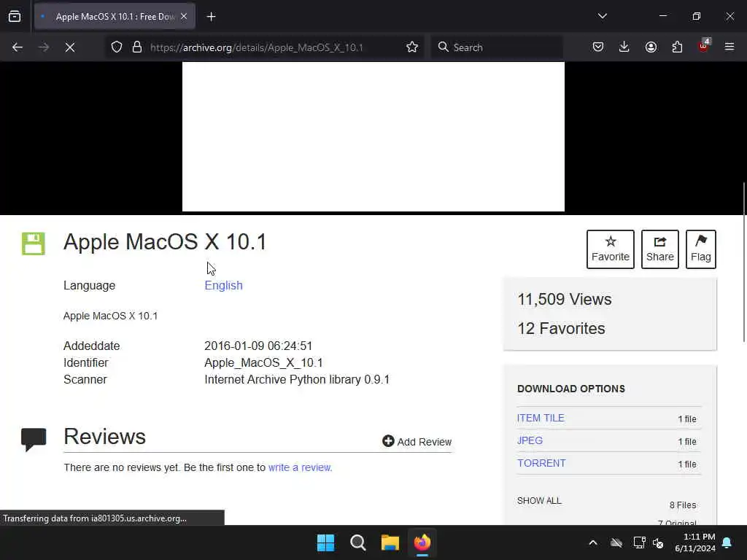Go forward with the forward arrow
This screenshot has width=747, height=560.
click(43, 47)
